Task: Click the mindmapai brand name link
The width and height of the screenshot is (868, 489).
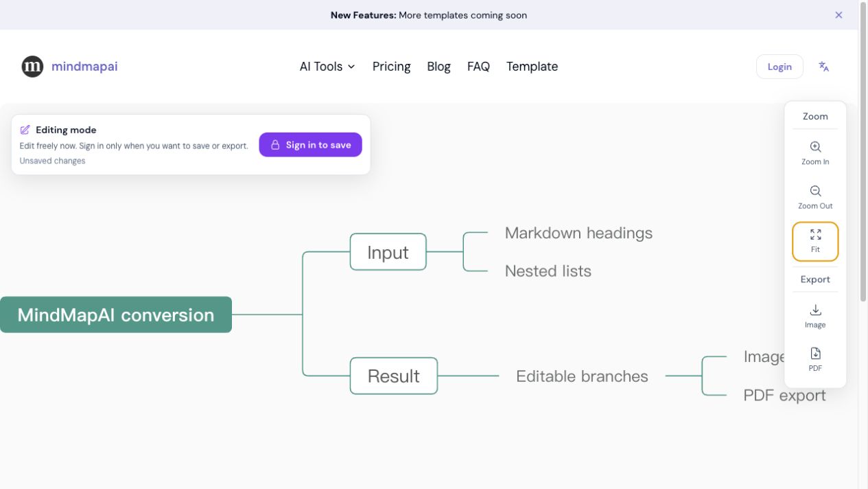Action: (x=84, y=67)
